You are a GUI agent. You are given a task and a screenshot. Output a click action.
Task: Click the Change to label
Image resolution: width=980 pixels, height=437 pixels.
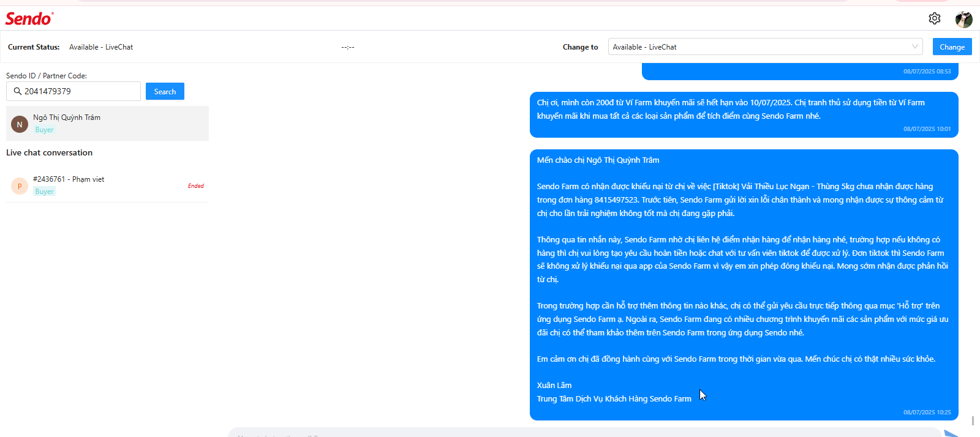pos(581,47)
